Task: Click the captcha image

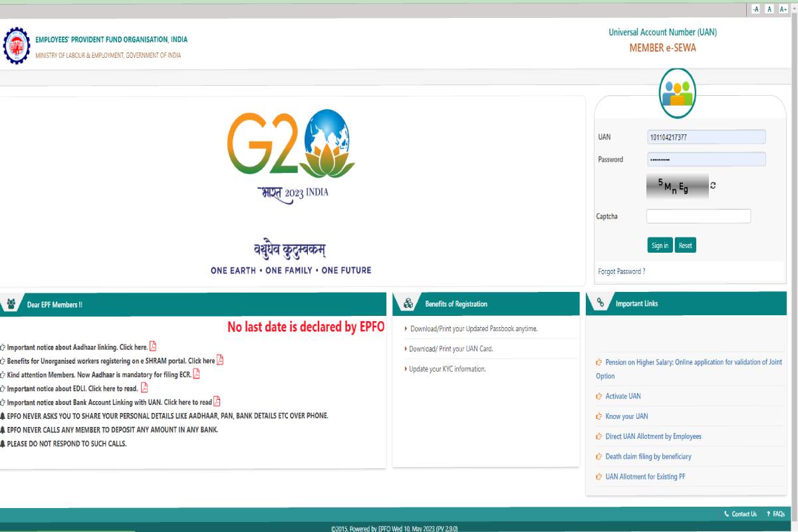Action: pyautogui.click(x=676, y=186)
